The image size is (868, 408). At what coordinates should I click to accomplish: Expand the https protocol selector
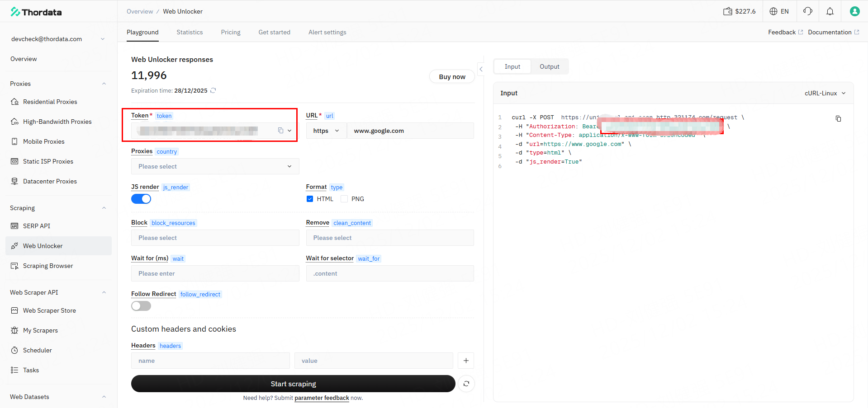(326, 131)
